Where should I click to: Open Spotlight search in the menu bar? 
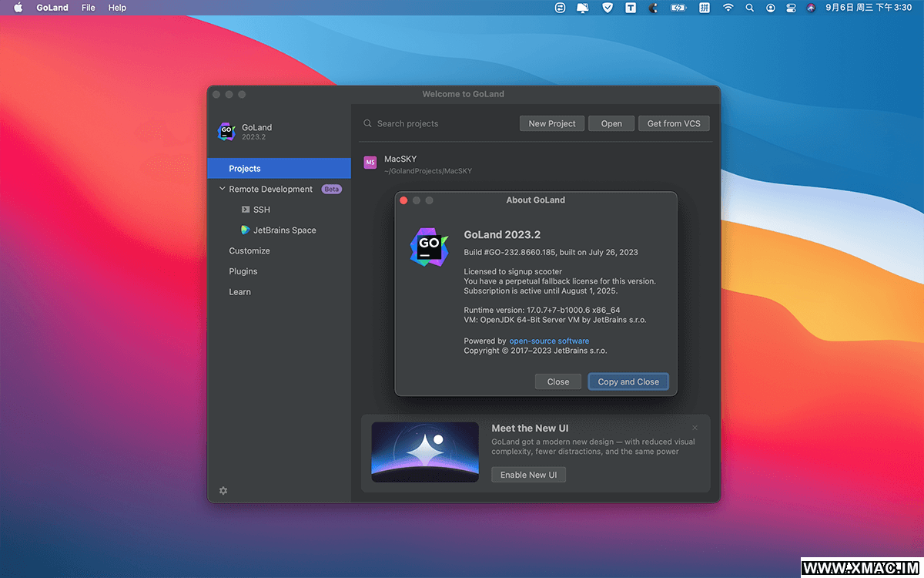(x=749, y=8)
